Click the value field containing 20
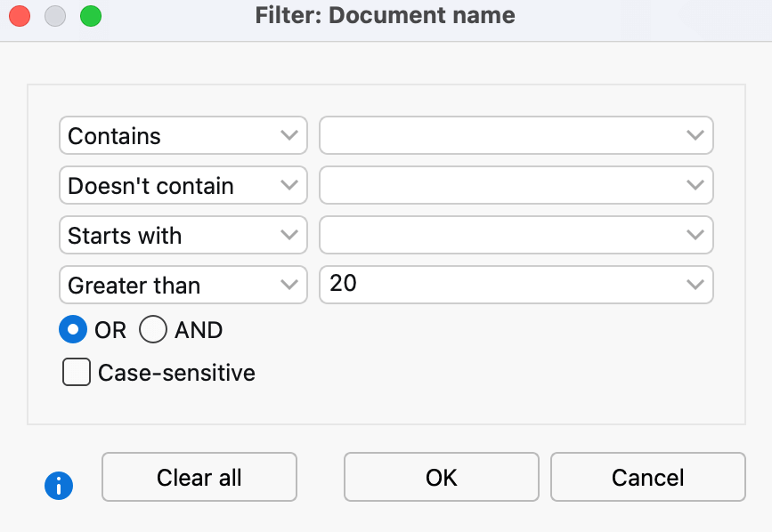 (499, 286)
